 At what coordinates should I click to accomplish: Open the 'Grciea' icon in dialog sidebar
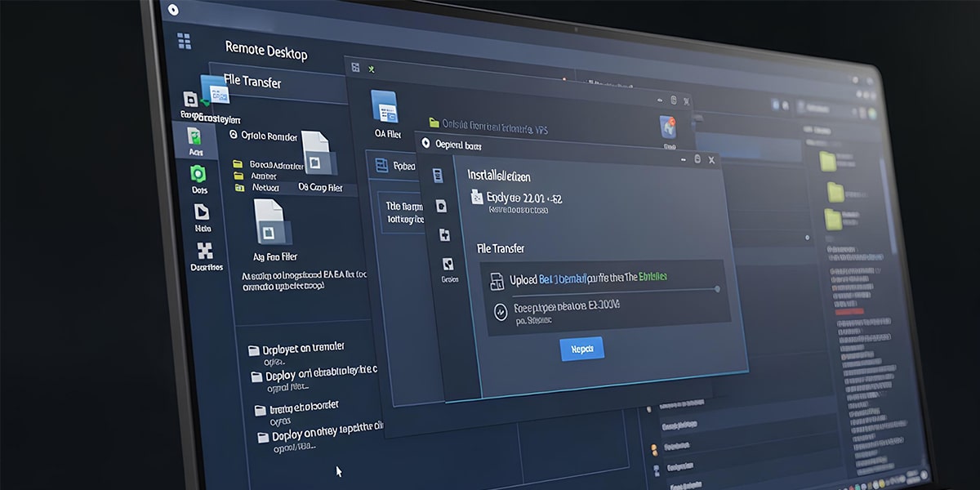pos(448,264)
